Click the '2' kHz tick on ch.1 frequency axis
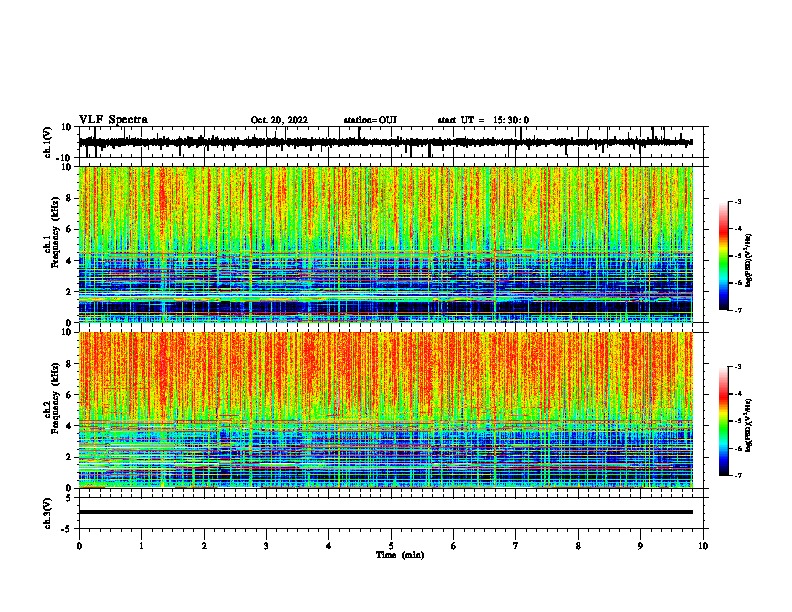792x612 pixels. [x=69, y=292]
